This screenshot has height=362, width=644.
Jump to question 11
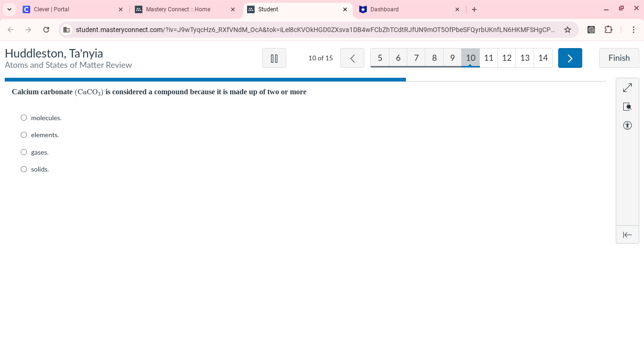click(x=489, y=58)
